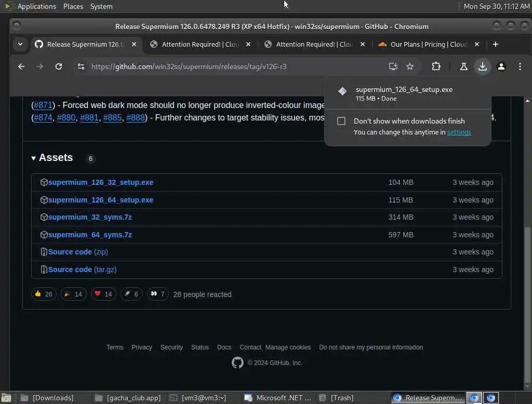
Task: Click the browser forward arrow
Action: click(x=39, y=66)
